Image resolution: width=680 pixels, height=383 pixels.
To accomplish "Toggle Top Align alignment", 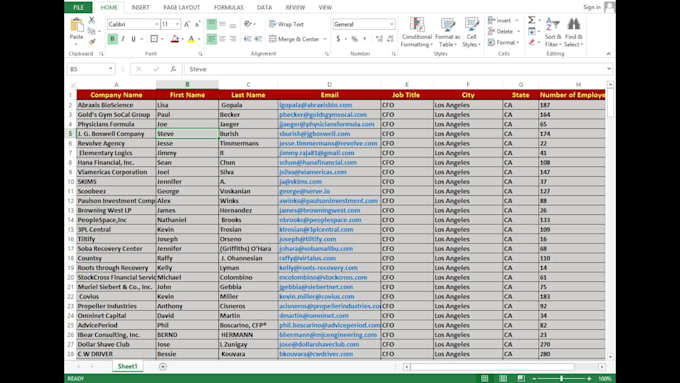I will click(212, 24).
